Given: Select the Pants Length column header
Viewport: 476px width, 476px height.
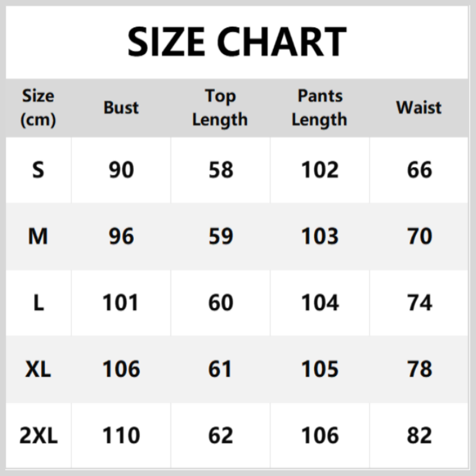Looking at the screenshot, I should click(320, 108).
